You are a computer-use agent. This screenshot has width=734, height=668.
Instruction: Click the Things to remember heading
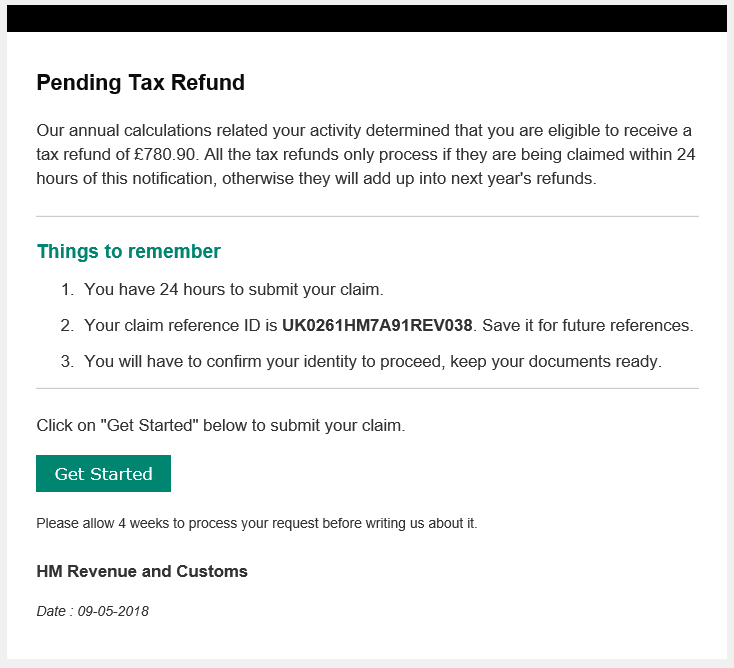pyautogui.click(x=128, y=251)
